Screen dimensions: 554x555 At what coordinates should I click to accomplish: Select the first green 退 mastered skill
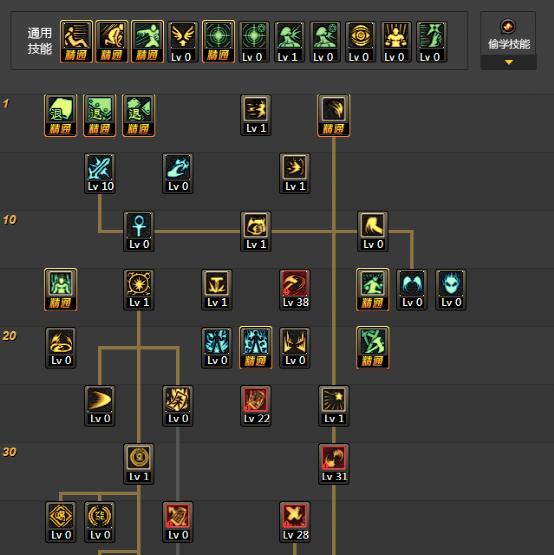(x=61, y=115)
